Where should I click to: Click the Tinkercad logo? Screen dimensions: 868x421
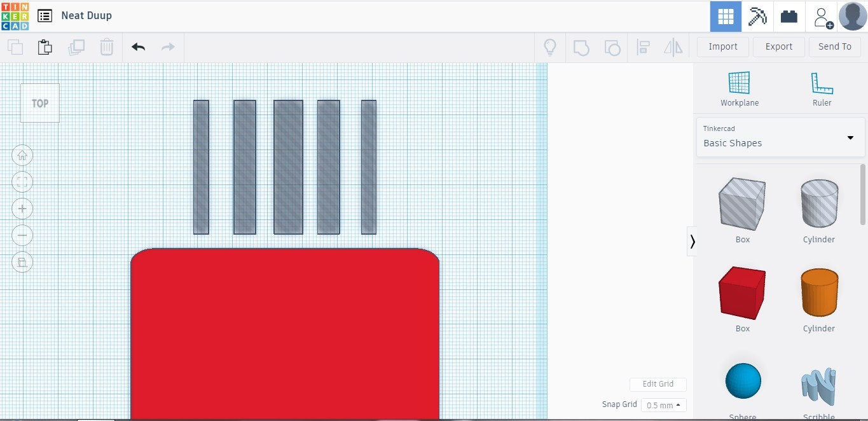[15, 16]
